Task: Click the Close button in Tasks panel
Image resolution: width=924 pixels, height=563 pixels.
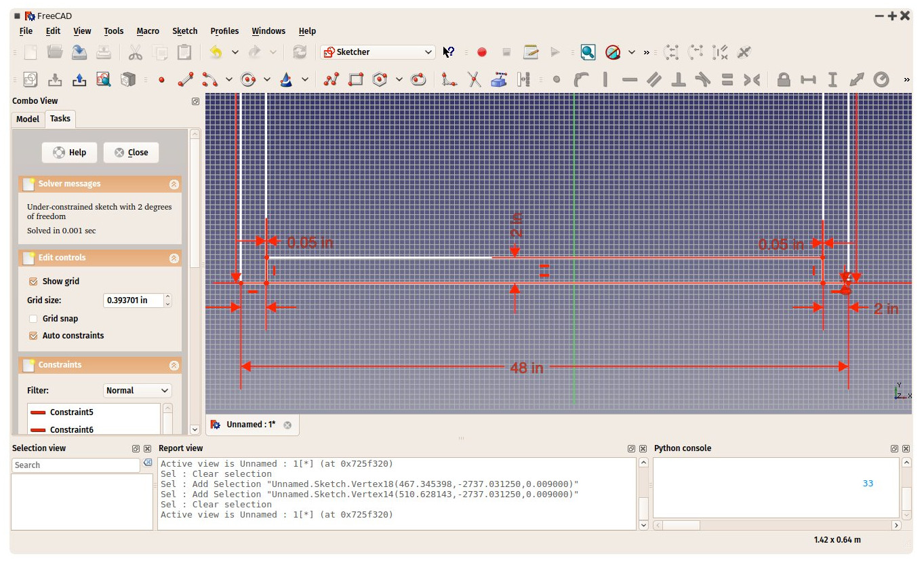Action: (x=131, y=153)
